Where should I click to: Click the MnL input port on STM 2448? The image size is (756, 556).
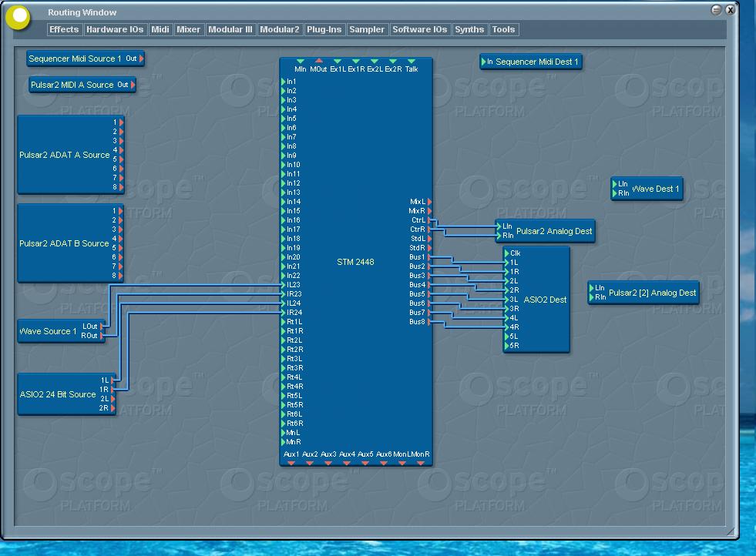pos(284,433)
